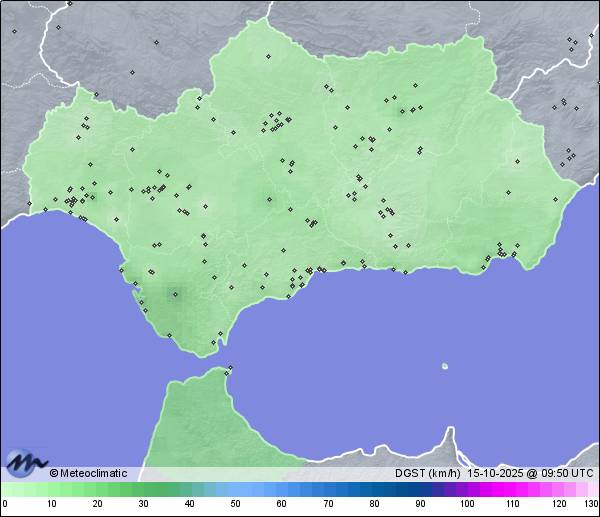Click the purple legend color at 100
Viewport: 600px width, 517px height.
(x=466, y=490)
